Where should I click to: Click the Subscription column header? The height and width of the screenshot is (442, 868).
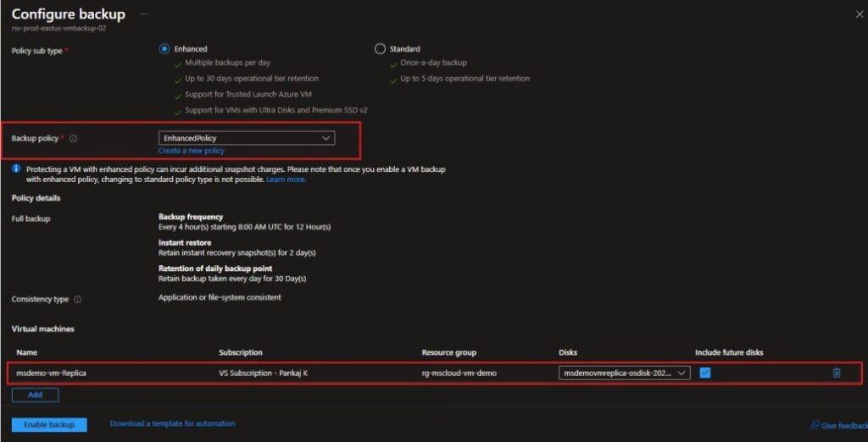tap(241, 352)
